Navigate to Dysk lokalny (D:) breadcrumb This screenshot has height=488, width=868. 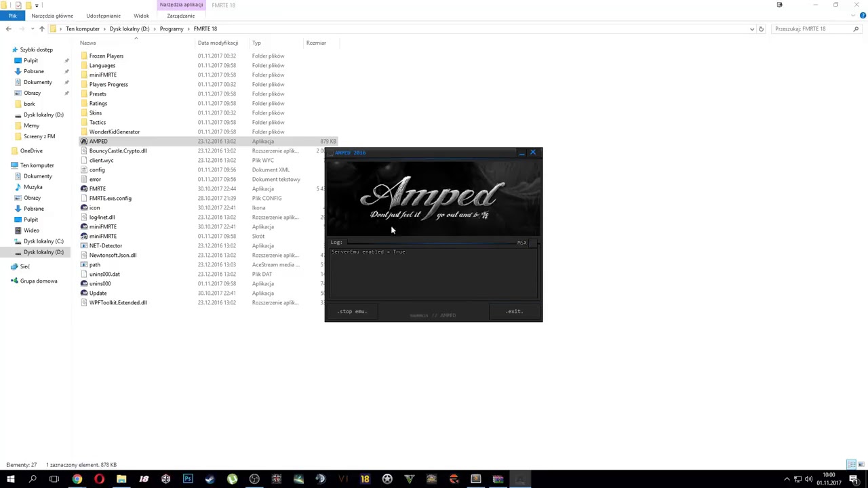130,29
